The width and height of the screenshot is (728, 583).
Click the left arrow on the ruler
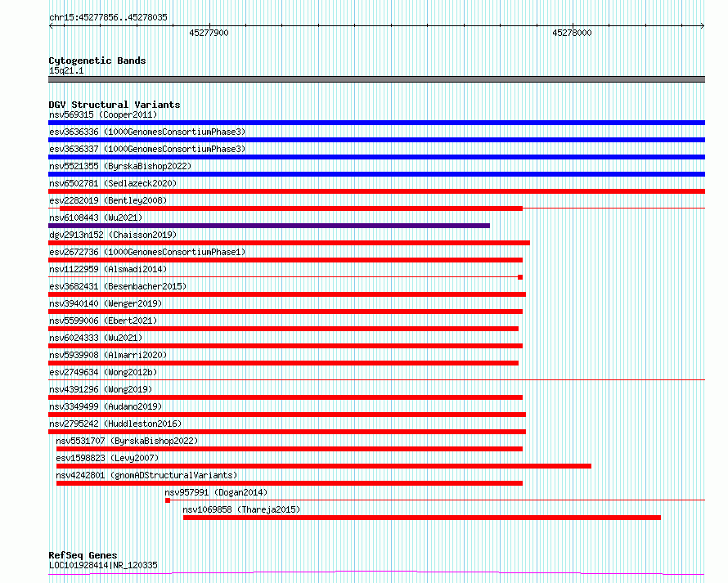click(51, 25)
